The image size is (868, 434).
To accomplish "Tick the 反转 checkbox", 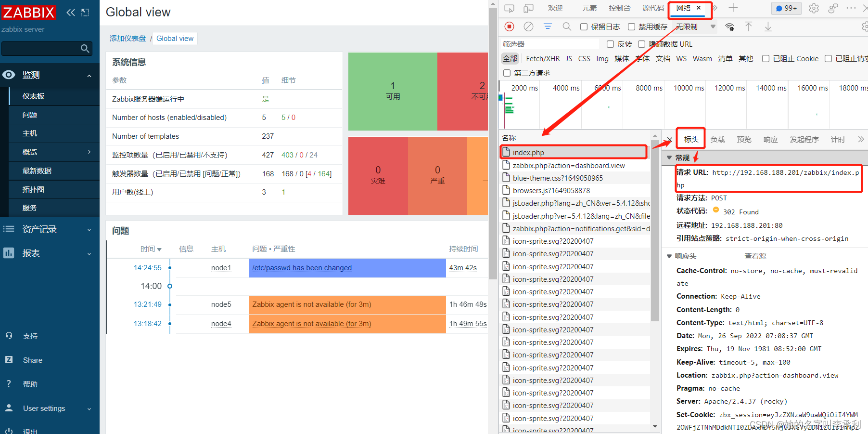I will [610, 44].
